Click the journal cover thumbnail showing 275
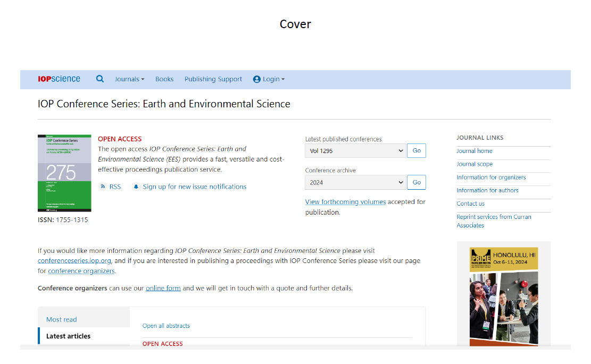Screen dimensions: 591x364 pyautogui.click(x=64, y=173)
